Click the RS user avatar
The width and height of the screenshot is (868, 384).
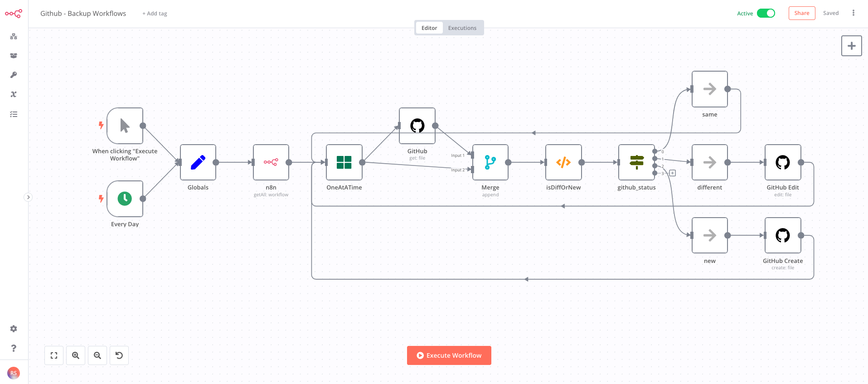click(x=14, y=373)
